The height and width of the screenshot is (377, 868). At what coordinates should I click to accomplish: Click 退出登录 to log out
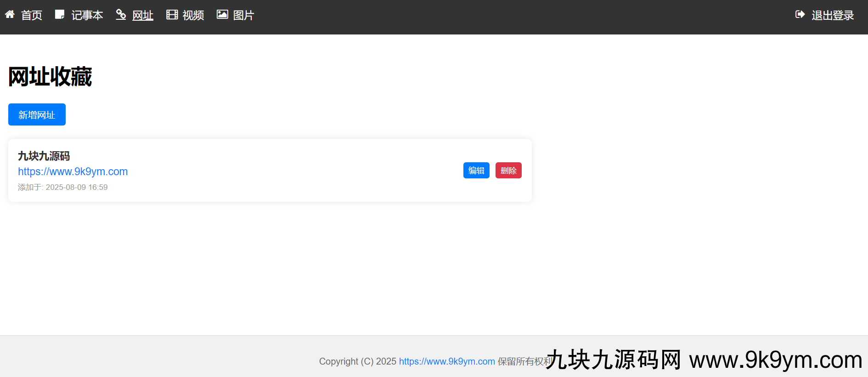[832, 16]
